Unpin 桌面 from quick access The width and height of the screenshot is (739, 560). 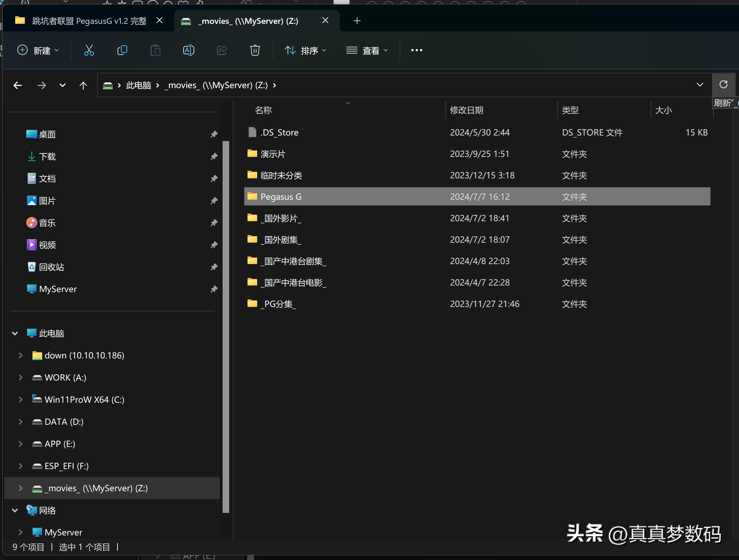pos(214,134)
